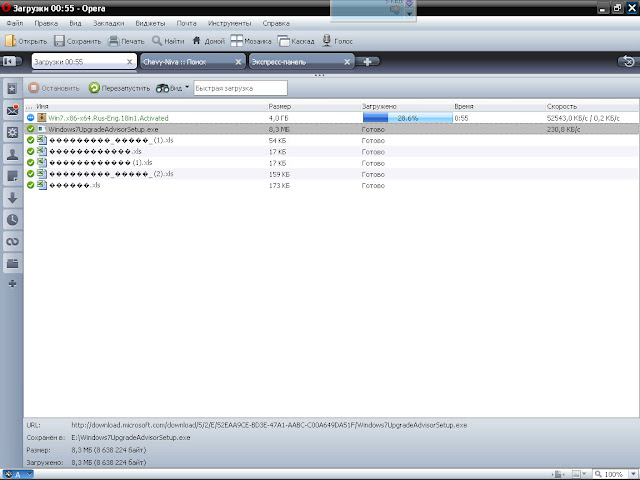Viewport: 640px width, 480px height.
Task: Open the Справка menu
Action: [x=276, y=23]
